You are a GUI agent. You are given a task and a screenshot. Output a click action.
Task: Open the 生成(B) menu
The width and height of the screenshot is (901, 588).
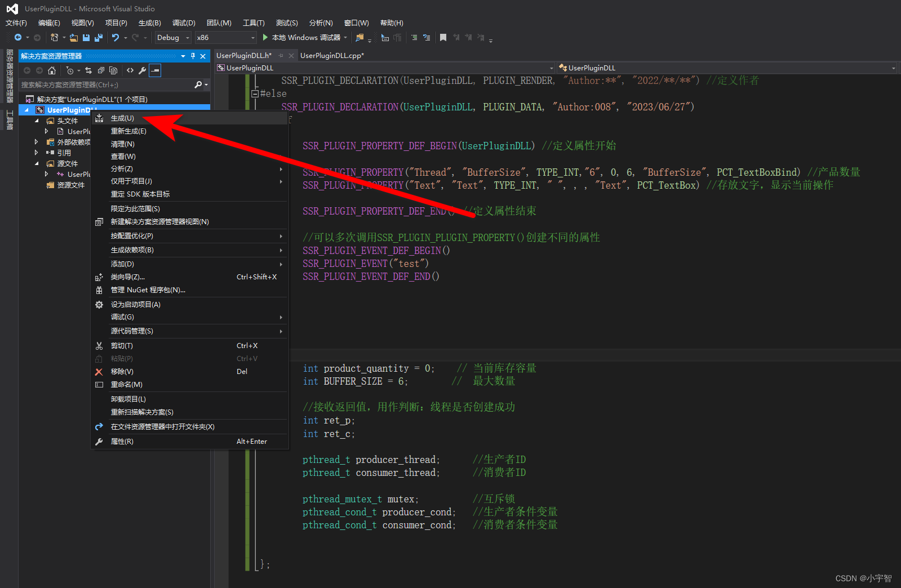pyautogui.click(x=150, y=23)
